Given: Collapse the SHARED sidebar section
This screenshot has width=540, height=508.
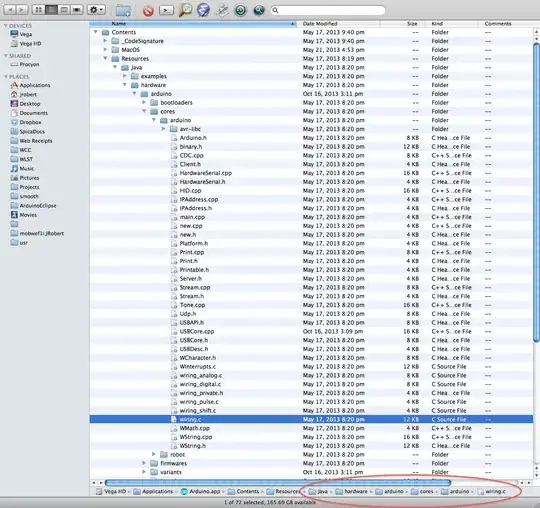Looking at the screenshot, I should tap(6, 56).
